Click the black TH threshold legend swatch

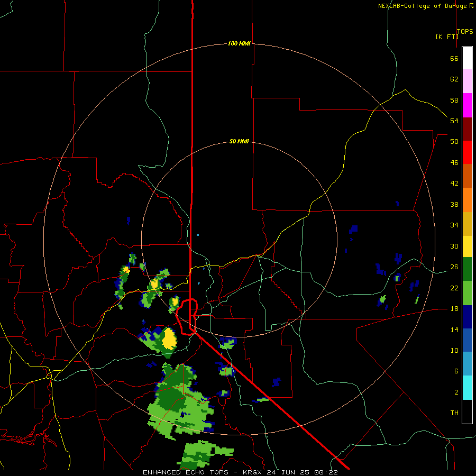click(x=467, y=411)
